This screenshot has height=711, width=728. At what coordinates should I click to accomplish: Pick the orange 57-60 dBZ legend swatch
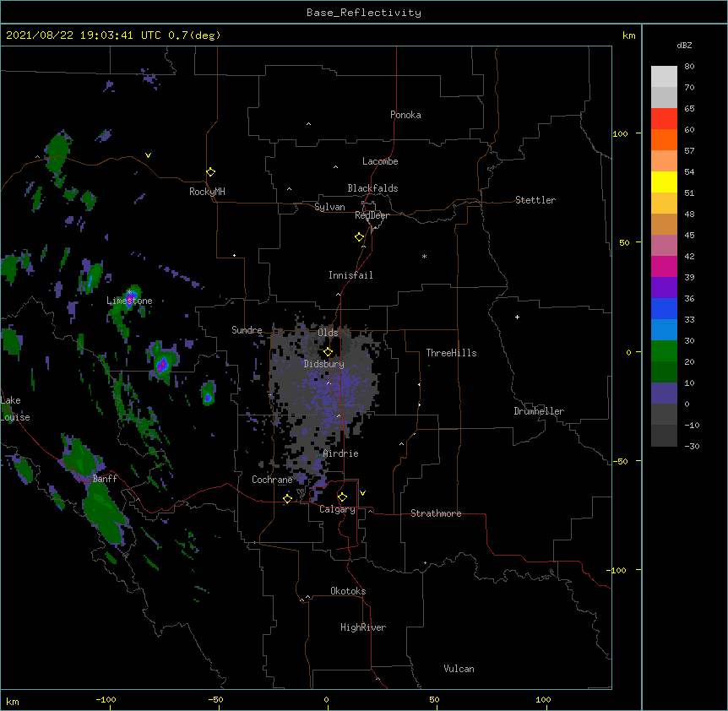(x=664, y=139)
